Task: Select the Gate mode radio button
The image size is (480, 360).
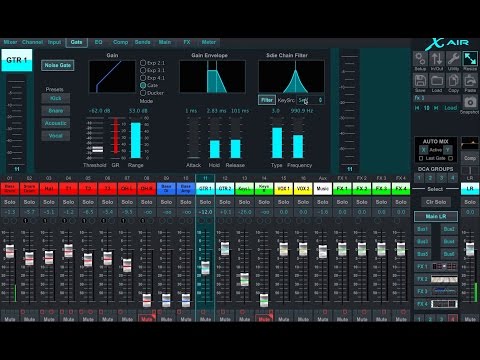Action: tap(143, 85)
